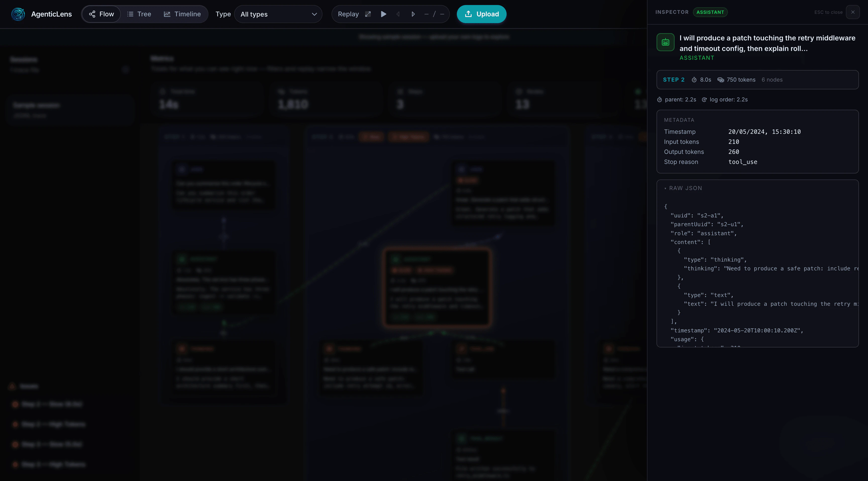
Task: Close the Inspector panel with the X
Action: pos(853,12)
